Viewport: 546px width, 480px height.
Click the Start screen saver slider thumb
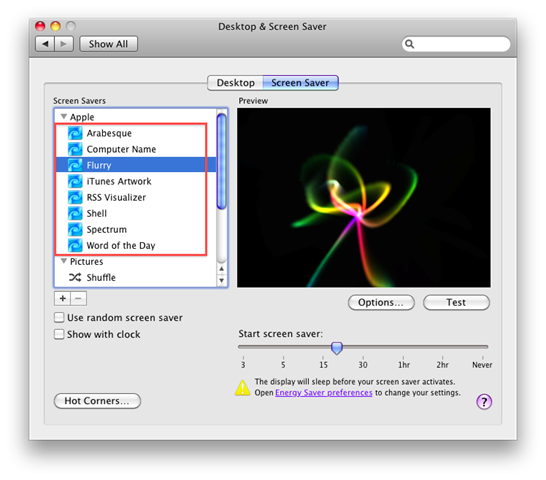(336, 348)
